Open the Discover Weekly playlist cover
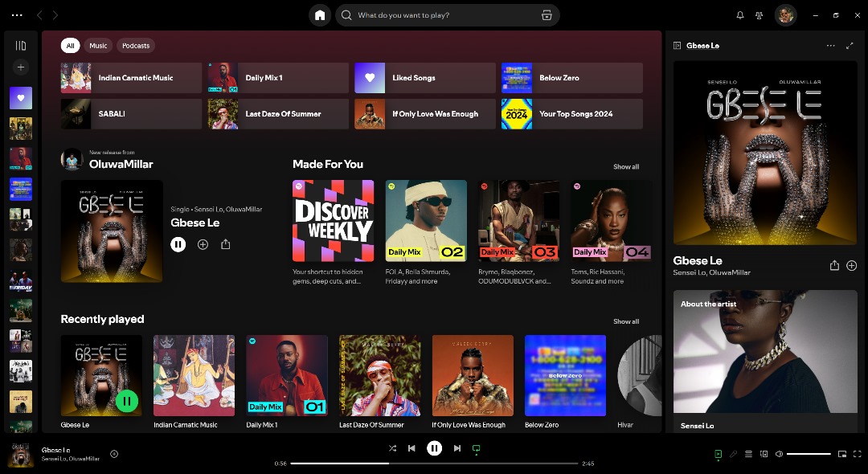Viewport: 868px width, 474px height. pos(334,221)
